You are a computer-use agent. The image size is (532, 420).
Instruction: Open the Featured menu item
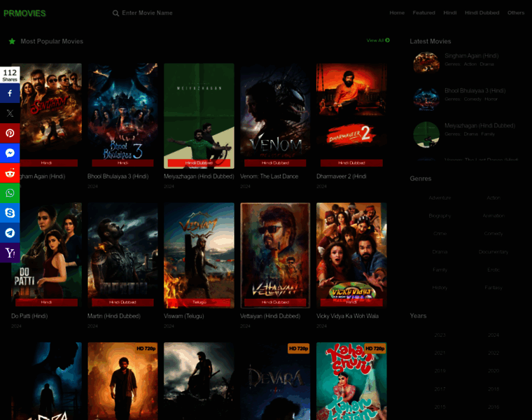coord(423,13)
